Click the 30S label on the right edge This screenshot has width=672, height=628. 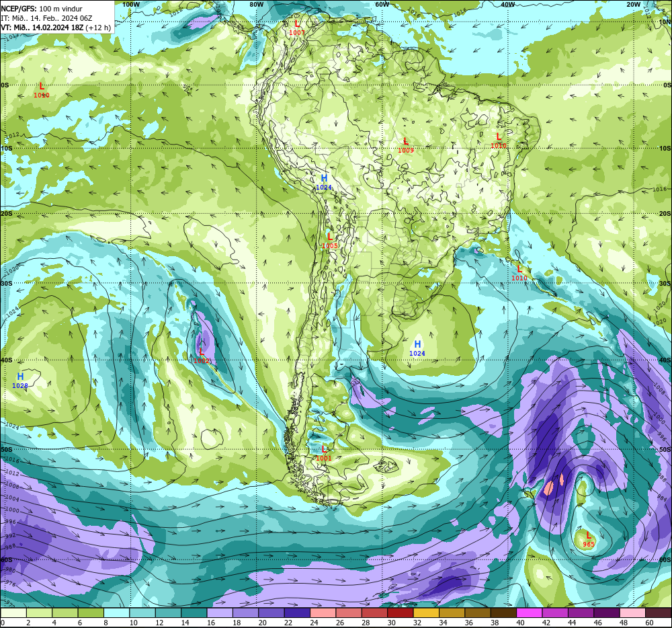coord(665,283)
